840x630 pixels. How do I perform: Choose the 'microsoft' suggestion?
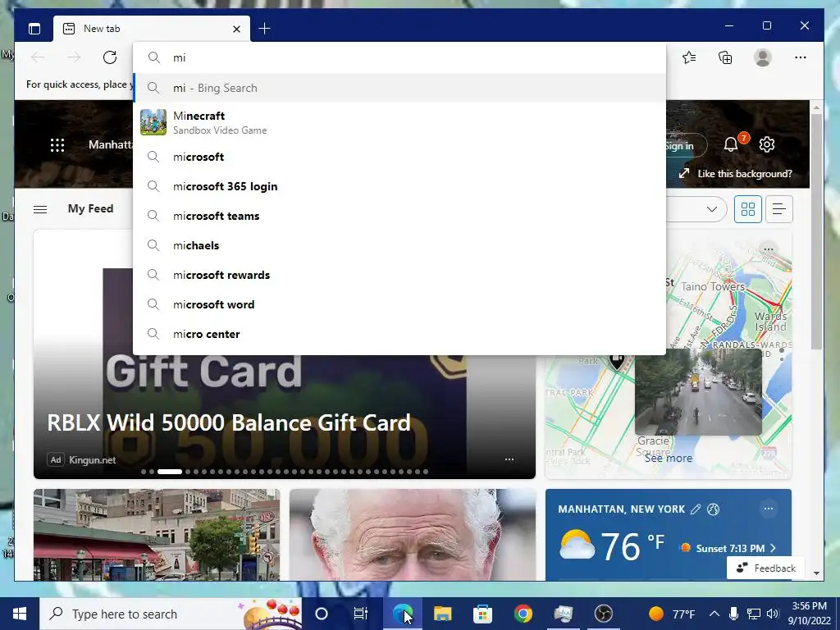399,157
